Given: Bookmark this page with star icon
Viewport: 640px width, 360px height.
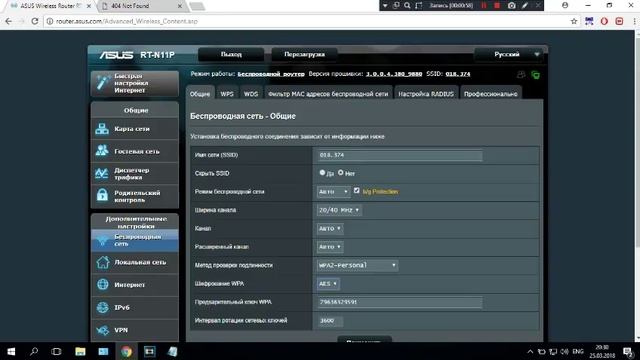Looking at the screenshot, I should click(x=574, y=21).
